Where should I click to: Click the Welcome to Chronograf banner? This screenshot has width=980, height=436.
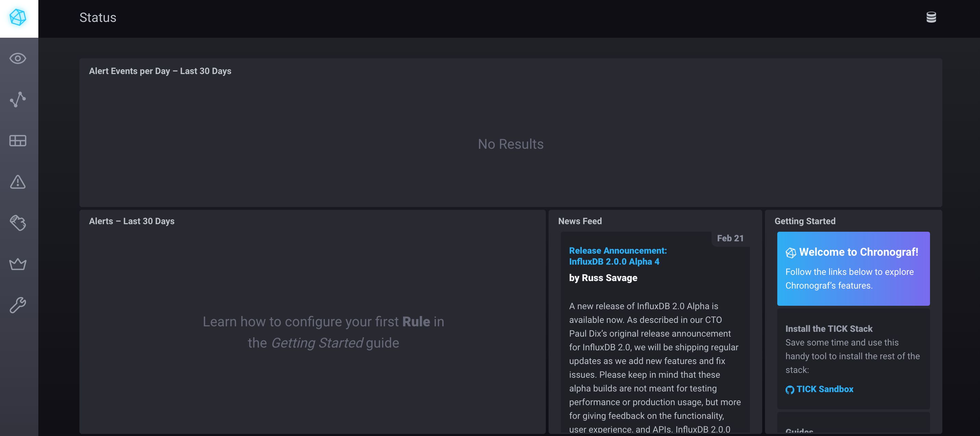pos(853,268)
